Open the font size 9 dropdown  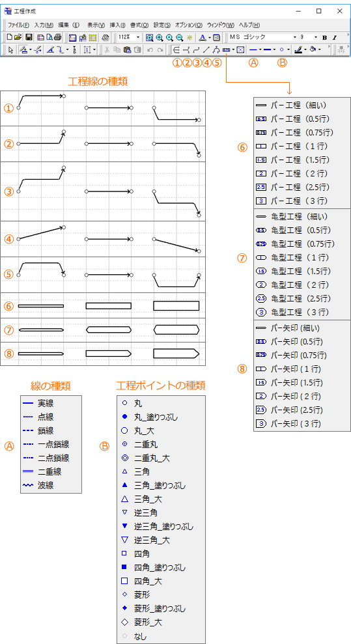(x=316, y=37)
